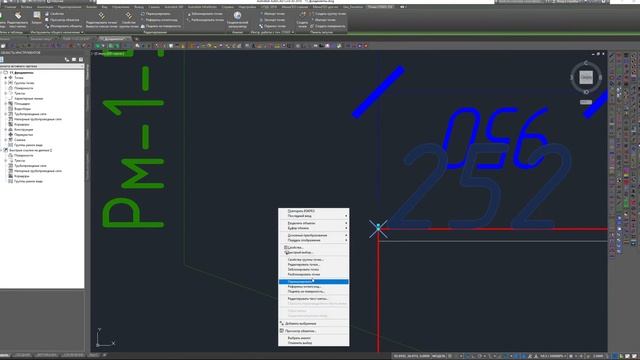Open the Географический калькулятор ribbon tool
This screenshot has height=360, width=640.
237,19
